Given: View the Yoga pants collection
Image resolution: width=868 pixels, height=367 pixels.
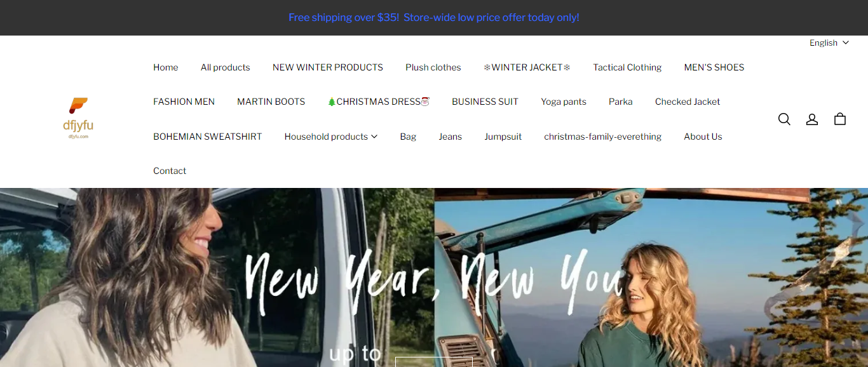Looking at the screenshot, I should coord(564,102).
